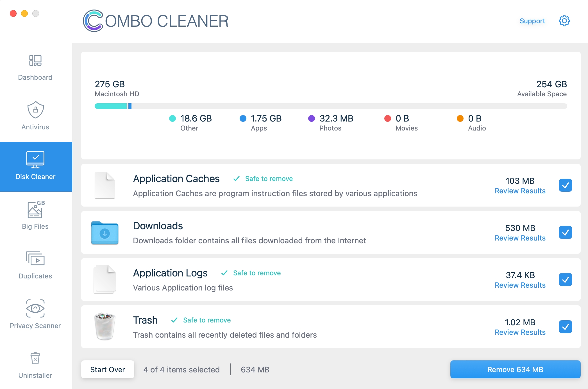Uncheck the Downloads checkbox
The width and height of the screenshot is (588, 389).
(565, 232)
